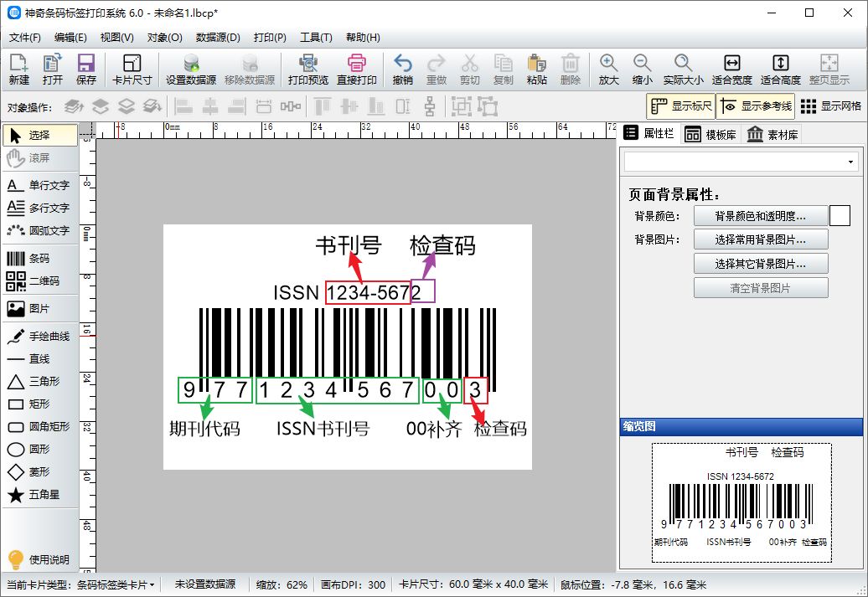
Task: Open the 数据源(D) menu
Action: (218, 38)
